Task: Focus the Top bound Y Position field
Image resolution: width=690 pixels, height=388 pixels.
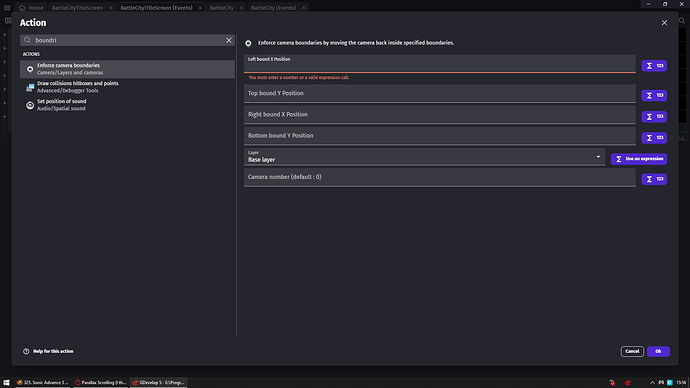Action: (440, 94)
